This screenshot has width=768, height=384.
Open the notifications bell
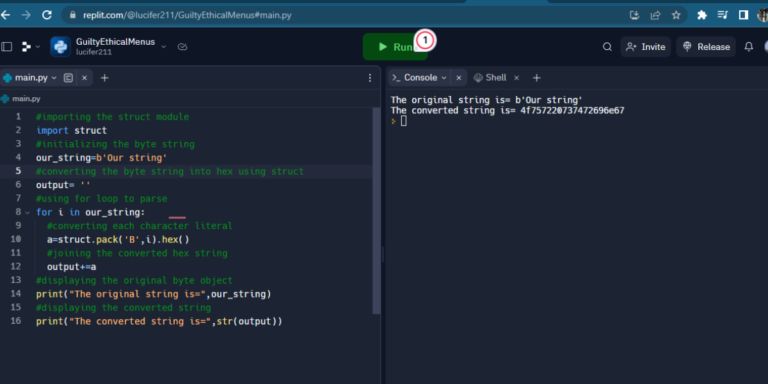click(748, 47)
